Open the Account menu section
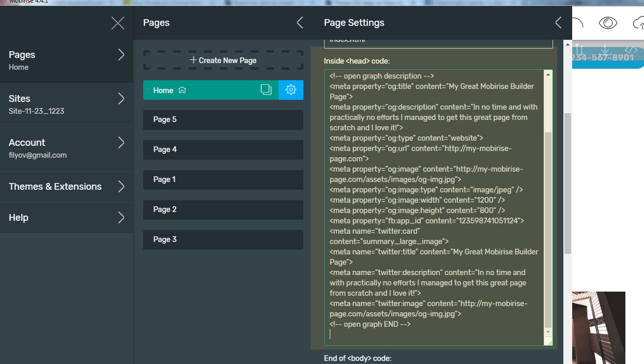Viewport: 644px width, 364px height. [66, 148]
